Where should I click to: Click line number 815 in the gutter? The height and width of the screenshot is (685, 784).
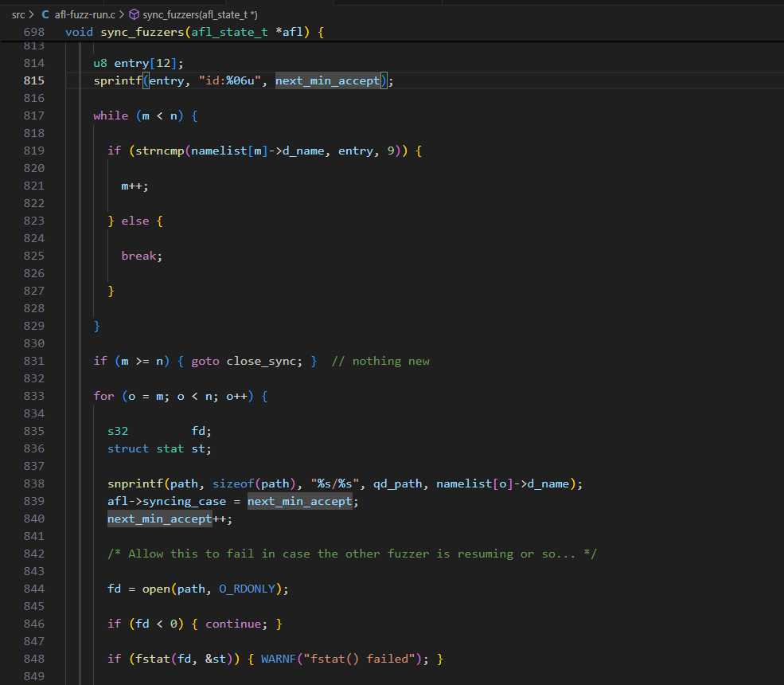34,80
